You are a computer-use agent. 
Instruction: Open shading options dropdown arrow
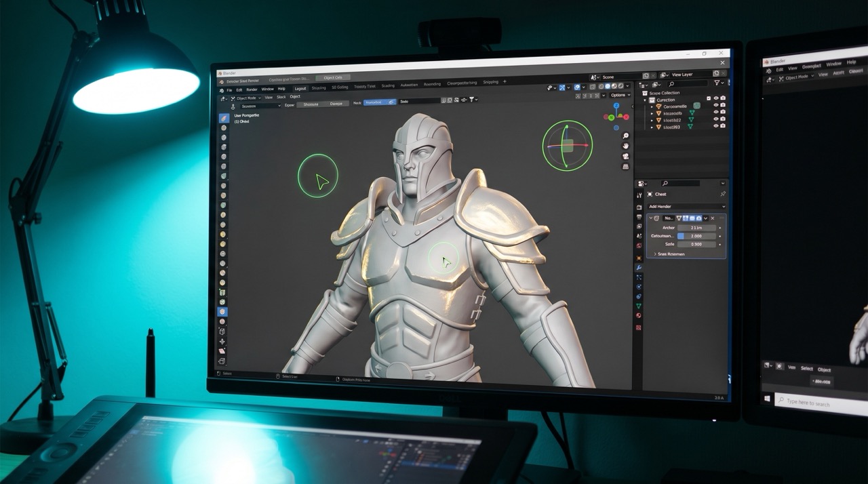[x=627, y=86]
